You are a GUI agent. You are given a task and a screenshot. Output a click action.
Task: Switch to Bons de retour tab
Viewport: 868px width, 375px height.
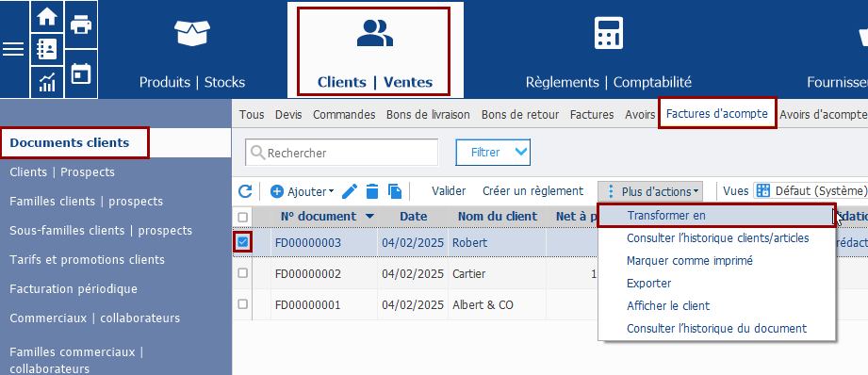click(520, 115)
